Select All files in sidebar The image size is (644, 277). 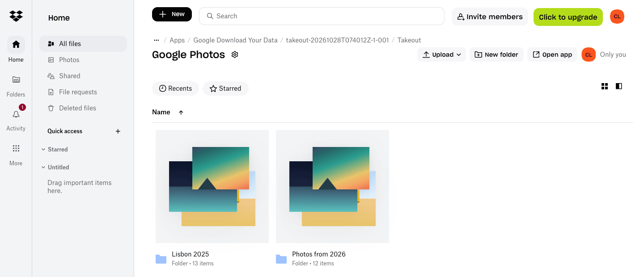click(83, 44)
